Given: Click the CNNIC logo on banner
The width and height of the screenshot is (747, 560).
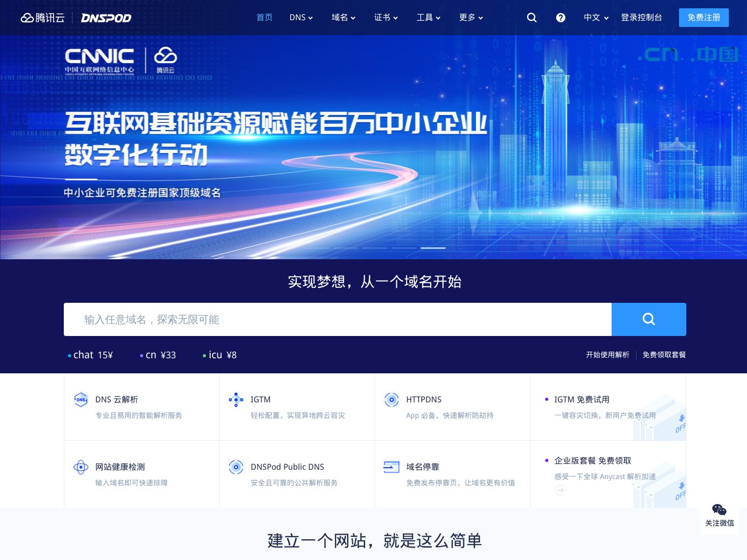Looking at the screenshot, I should pos(100,61).
